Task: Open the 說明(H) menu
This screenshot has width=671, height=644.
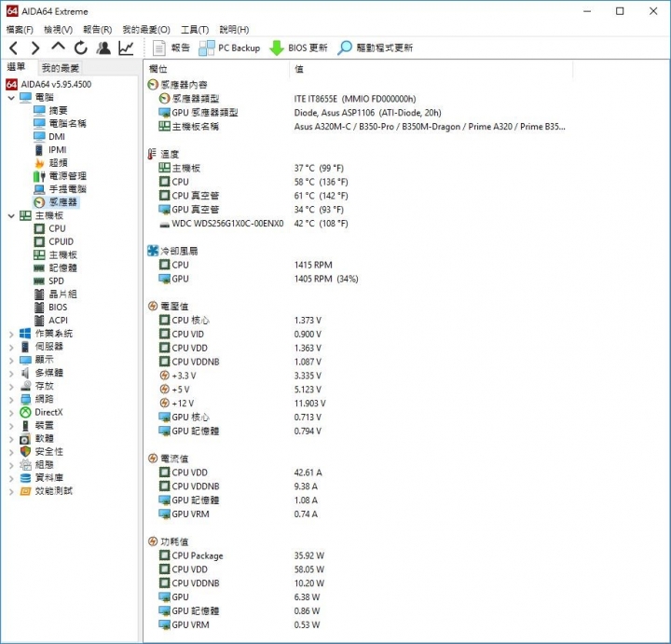Action: point(234,30)
